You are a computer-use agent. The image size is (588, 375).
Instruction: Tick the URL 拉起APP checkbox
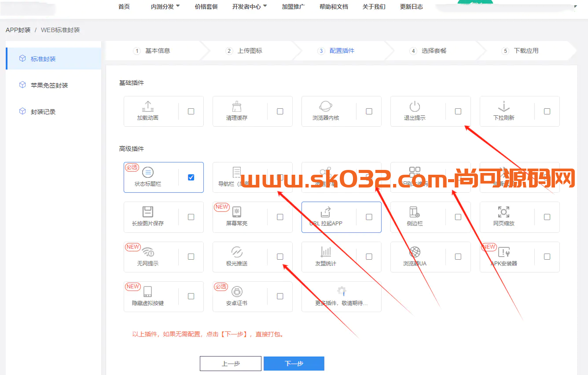click(369, 217)
